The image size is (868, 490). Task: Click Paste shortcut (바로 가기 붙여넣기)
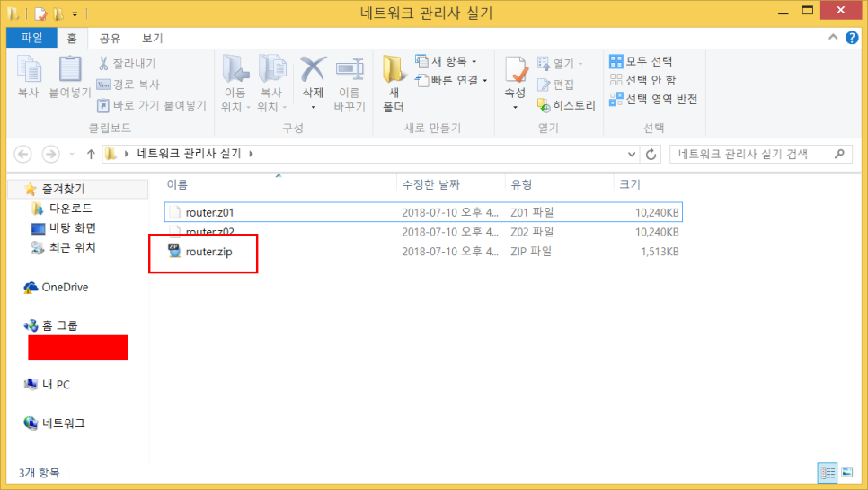(152, 105)
